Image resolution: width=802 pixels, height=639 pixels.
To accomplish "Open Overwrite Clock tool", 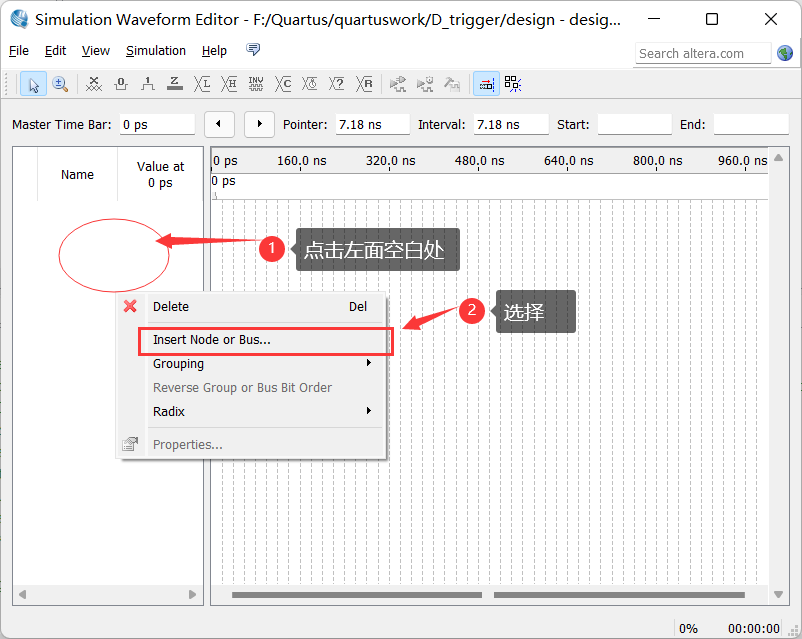I will click(x=309, y=84).
